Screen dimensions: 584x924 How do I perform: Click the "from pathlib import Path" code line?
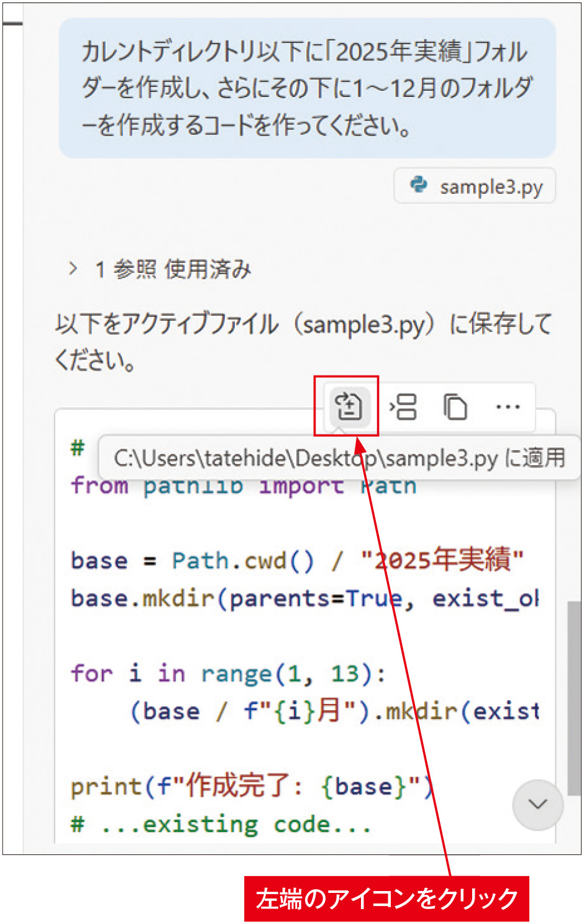pyautogui.click(x=244, y=485)
